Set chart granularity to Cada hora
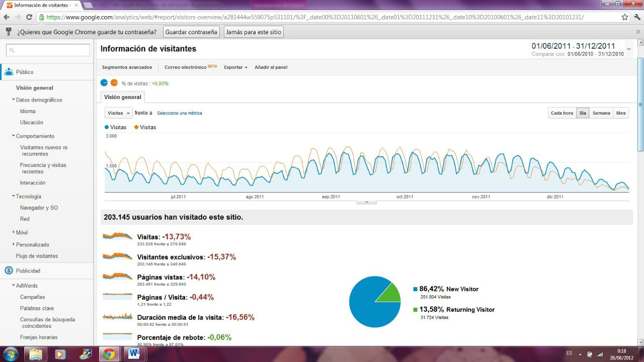This screenshot has height=362, width=644. click(x=561, y=113)
